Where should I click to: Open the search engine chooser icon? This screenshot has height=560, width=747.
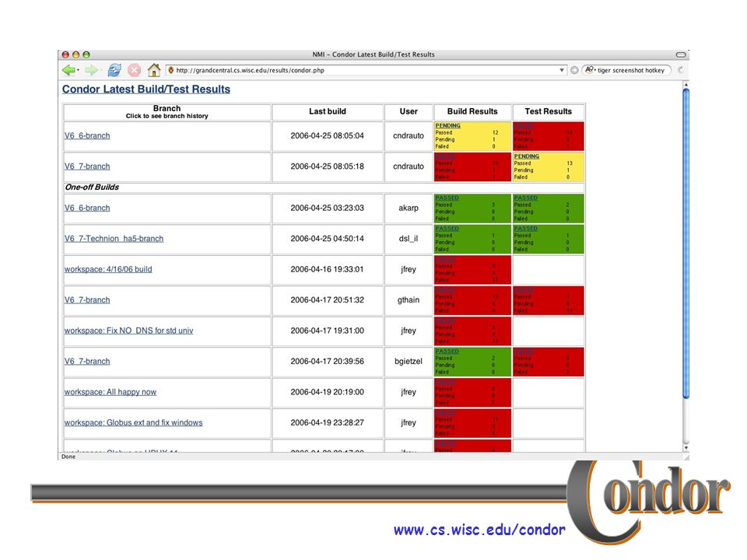point(590,70)
